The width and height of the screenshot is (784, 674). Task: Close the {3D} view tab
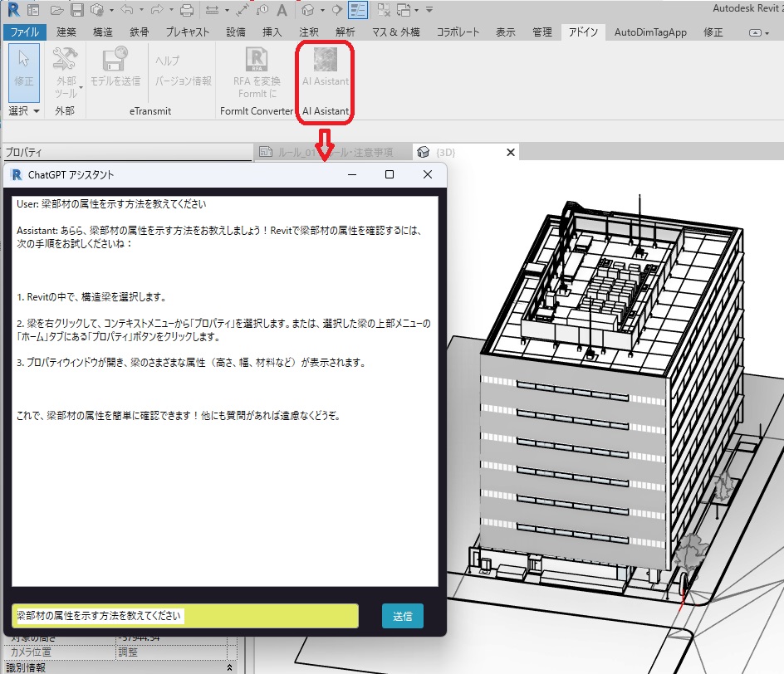point(511,153)
